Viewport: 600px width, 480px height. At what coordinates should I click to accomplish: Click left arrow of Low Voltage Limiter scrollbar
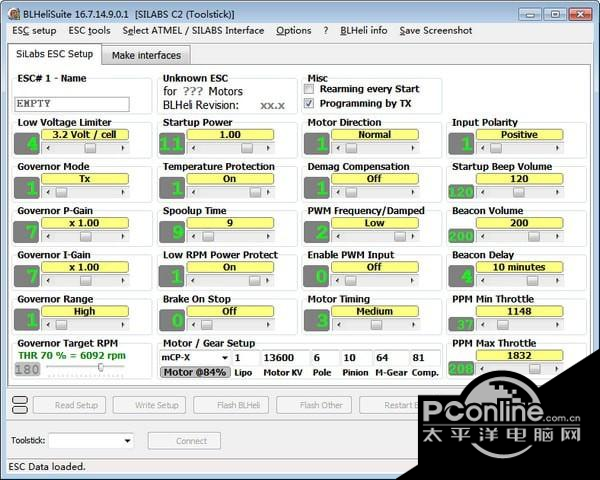click(x=48, y=148)
